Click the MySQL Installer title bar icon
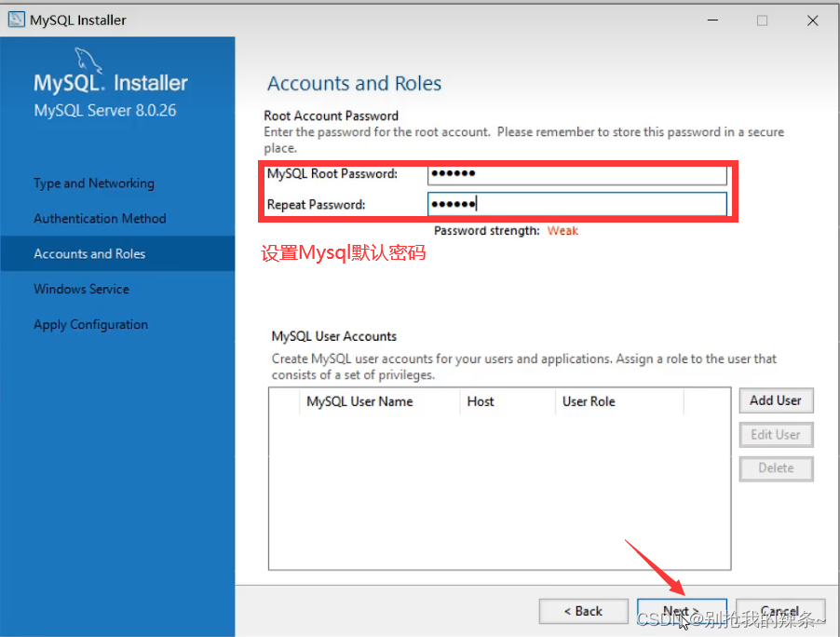The height and width of the screenshot is (637, 840). [x=16, y=20]
